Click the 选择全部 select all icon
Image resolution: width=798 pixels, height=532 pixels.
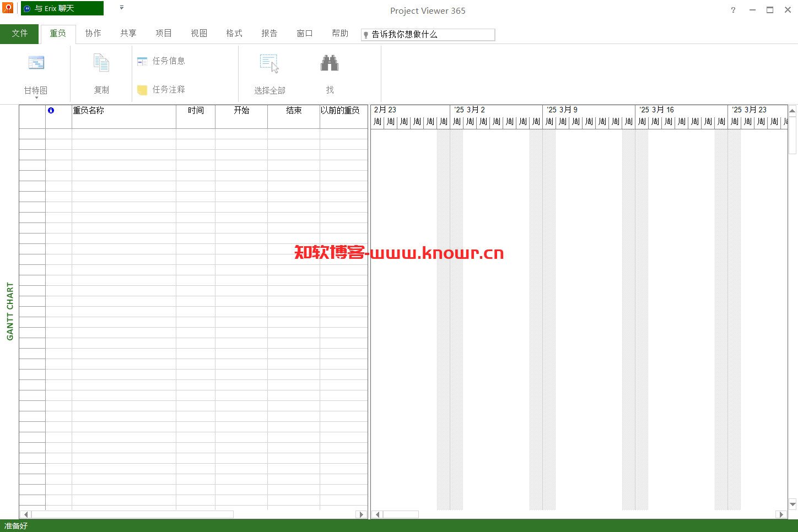point(269,63)
